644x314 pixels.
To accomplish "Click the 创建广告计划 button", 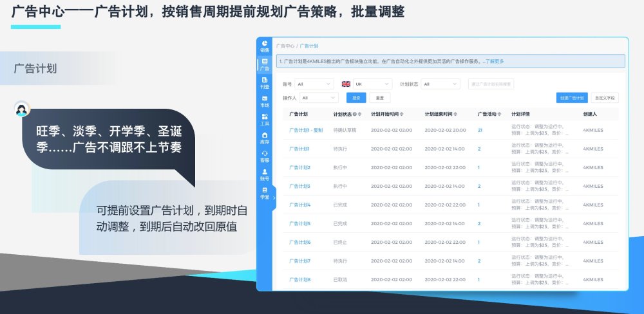I will [572, 98].
